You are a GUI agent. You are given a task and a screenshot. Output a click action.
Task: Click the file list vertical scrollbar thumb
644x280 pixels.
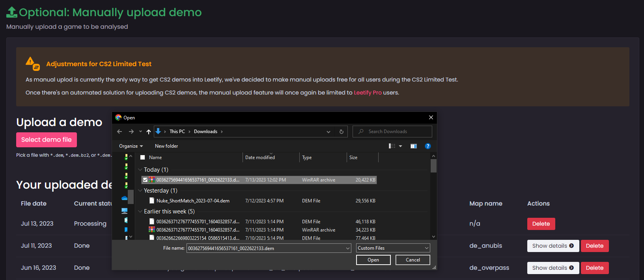(x=433, y=165)
